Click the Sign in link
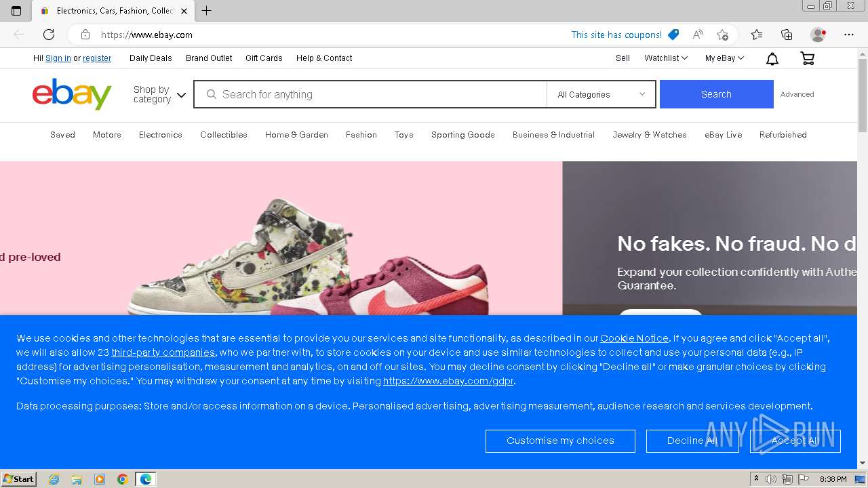This screenshot has height=488, width=868. [x=58, y=58]
